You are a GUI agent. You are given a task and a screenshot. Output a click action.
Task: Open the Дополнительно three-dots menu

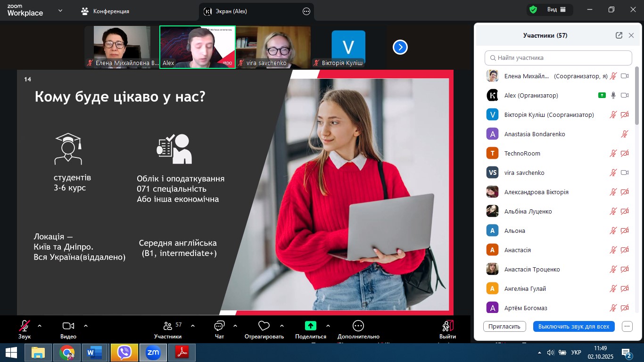(x=358, y=326)
